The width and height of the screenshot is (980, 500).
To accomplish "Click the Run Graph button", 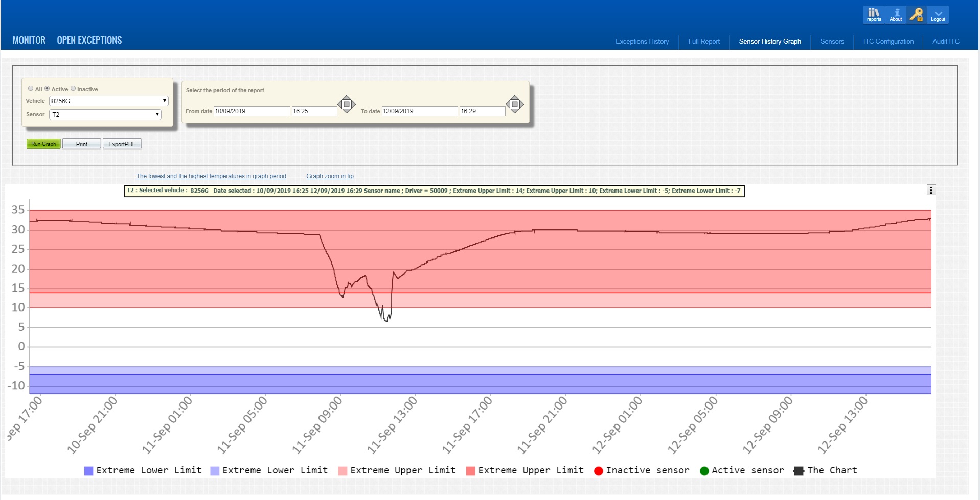I will 43,144.
